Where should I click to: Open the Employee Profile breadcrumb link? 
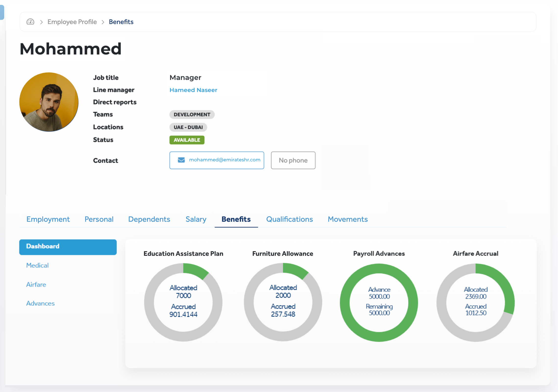click(72, 22)
